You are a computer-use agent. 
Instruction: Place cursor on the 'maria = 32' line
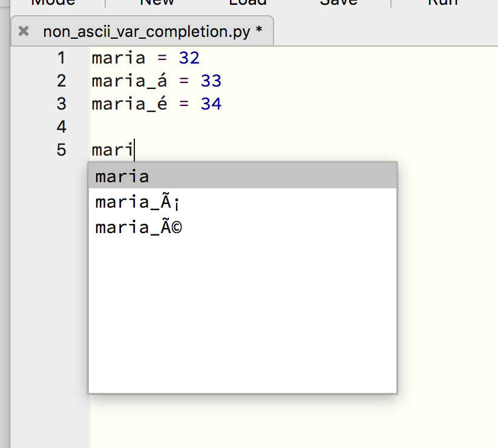coord(145,58)
